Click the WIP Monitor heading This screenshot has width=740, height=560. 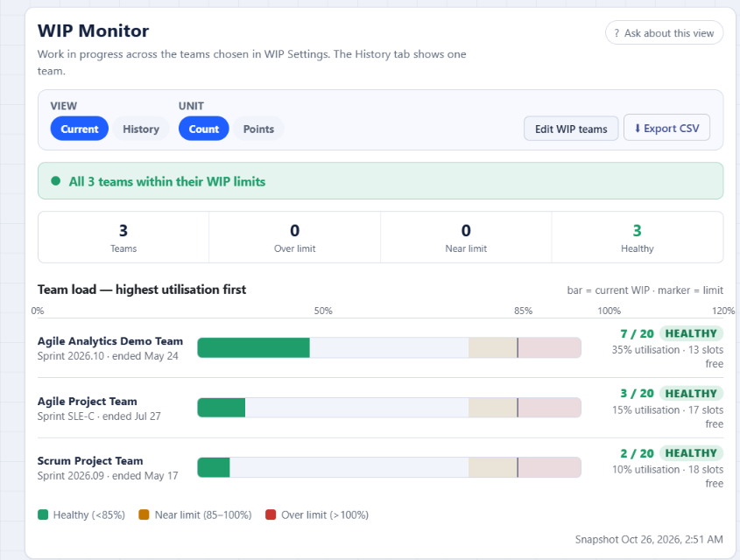coord(93,31)
